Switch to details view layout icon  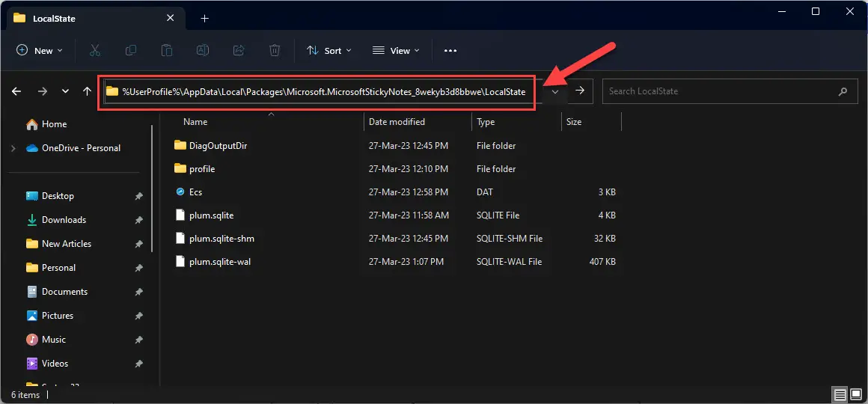pyautogui.click(x=840, y=394)
